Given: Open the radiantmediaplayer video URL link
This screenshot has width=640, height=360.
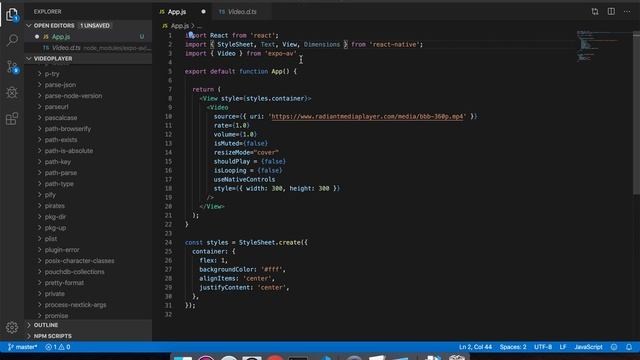Looking at the screenshot, I should tap(367, 116).
